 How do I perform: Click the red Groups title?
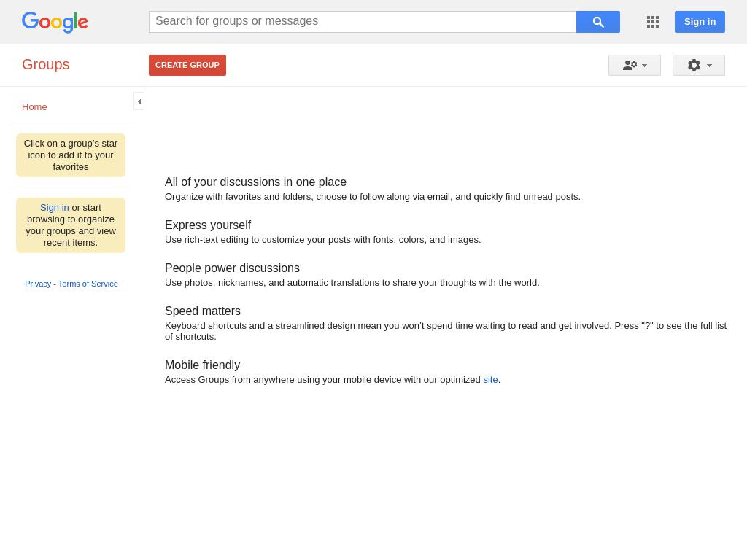click(x=45, y=65)
